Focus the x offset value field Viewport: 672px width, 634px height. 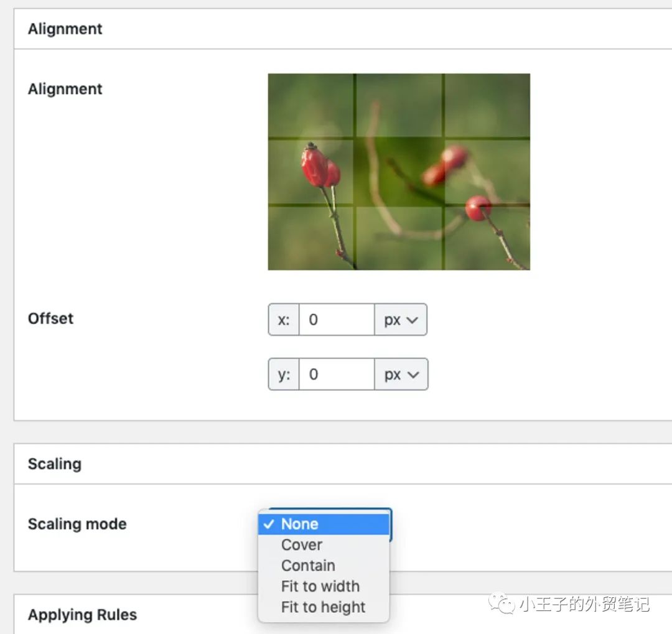pyautogui.click(x=337, y=320)
